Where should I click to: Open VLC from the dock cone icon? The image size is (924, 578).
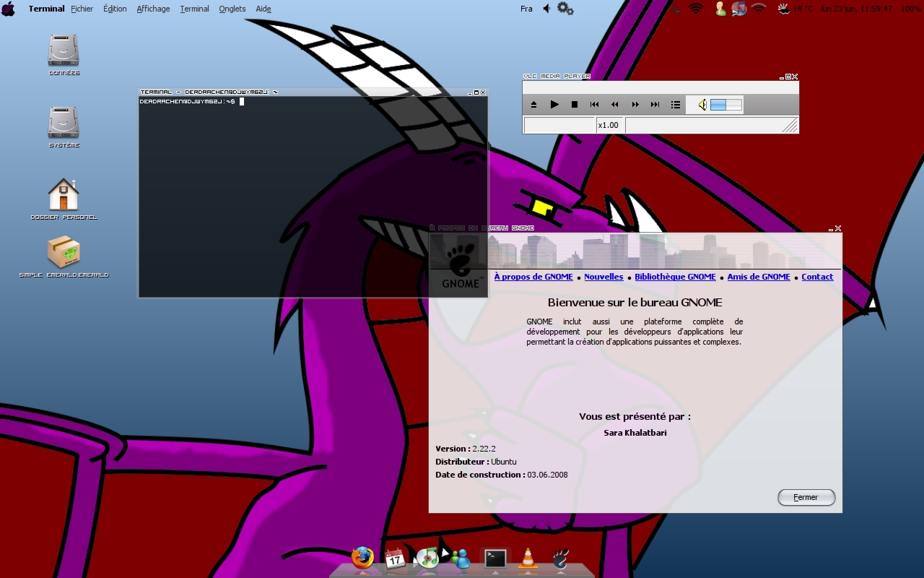pyautogui.click(x=528, y=558)
